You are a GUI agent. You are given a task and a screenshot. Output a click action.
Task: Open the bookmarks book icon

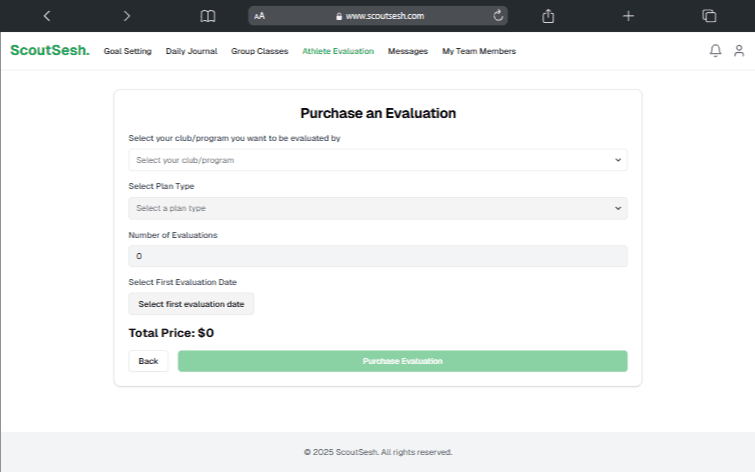[x=208, y=16]
